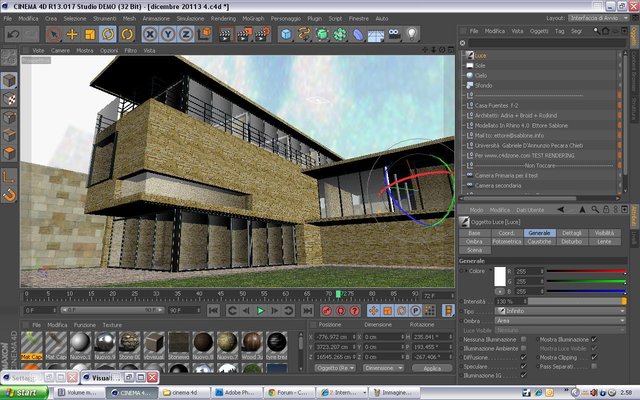Enable the snap magnet icon in sidebar
The width and height of the screenshot is (640, 400).
coord(9,195)
